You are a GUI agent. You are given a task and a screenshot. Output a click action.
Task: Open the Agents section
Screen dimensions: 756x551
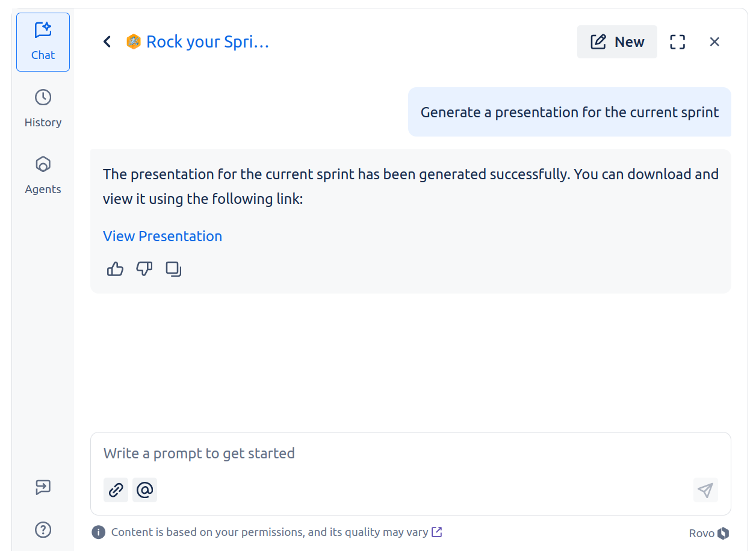click(x=43, y=175)
